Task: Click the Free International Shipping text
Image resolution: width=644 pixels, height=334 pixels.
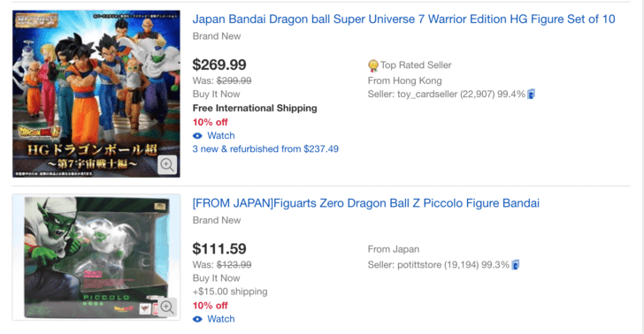Action: 255,109
